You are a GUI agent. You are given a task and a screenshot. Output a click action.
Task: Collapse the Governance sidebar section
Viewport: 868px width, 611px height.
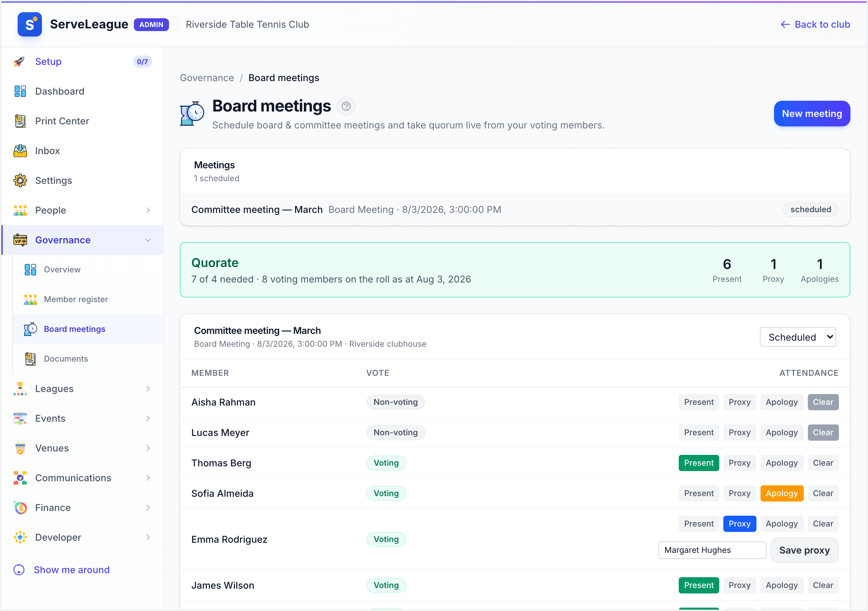(x=148, y=240)
